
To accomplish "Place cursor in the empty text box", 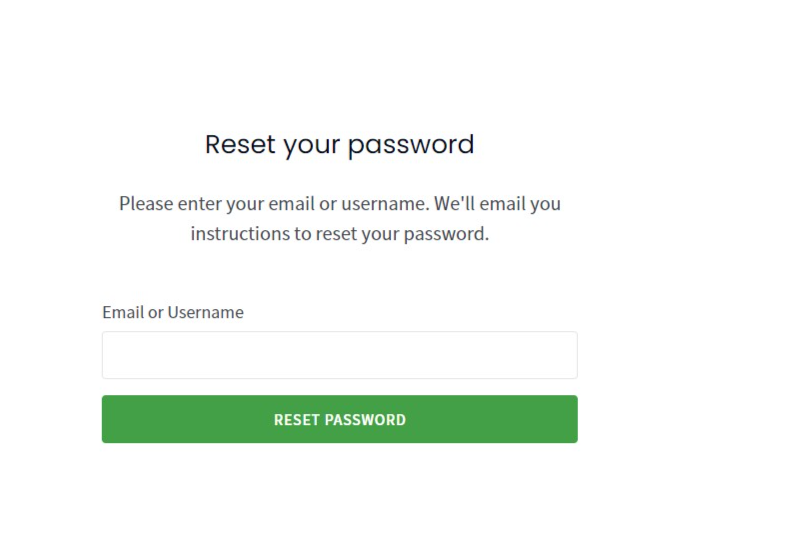I will point(339,355).
